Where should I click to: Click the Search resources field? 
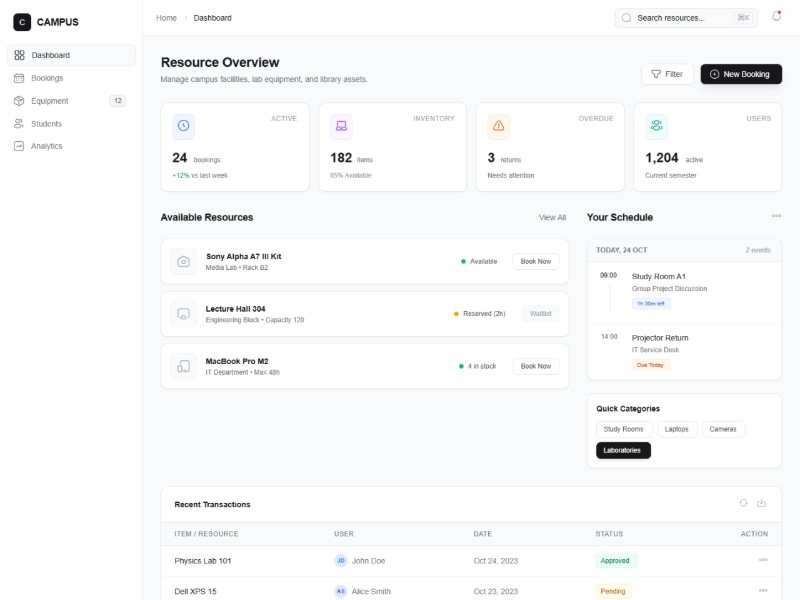(684, 17)
